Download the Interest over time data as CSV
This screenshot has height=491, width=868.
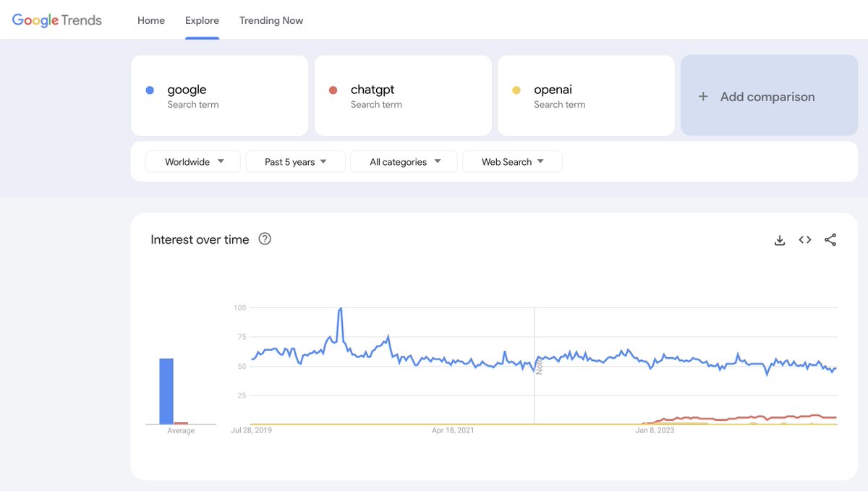pyautogui.click(x=779, y=239)
